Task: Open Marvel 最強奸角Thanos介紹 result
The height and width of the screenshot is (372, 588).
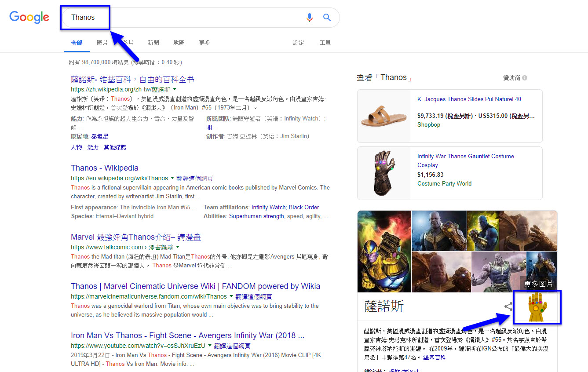Action: [136, 237]
